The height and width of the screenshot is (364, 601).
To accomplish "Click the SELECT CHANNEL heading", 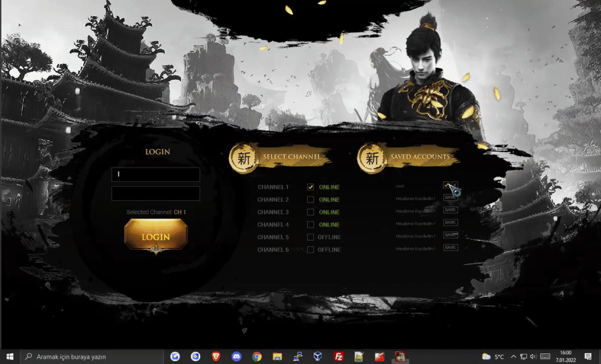I will [x=292, y=157].
